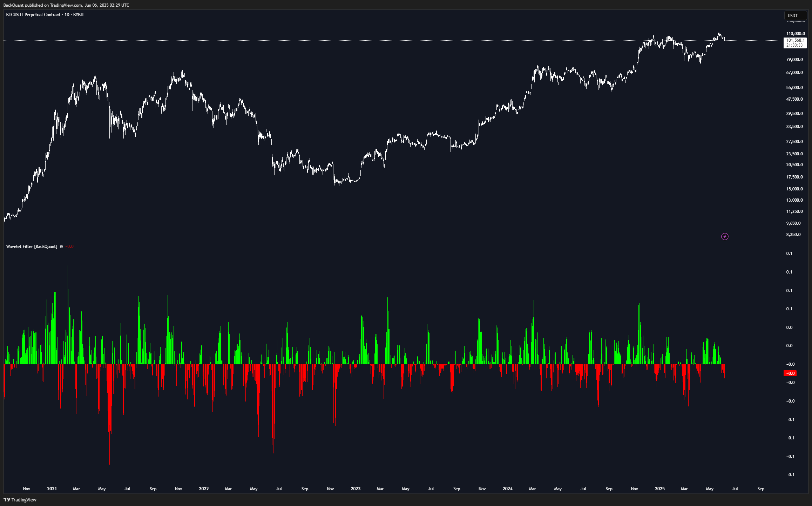Click the 2021 label on time axis
Image resolution: width=812 pixels, height=506 pixels.
[x=52, y=489]
